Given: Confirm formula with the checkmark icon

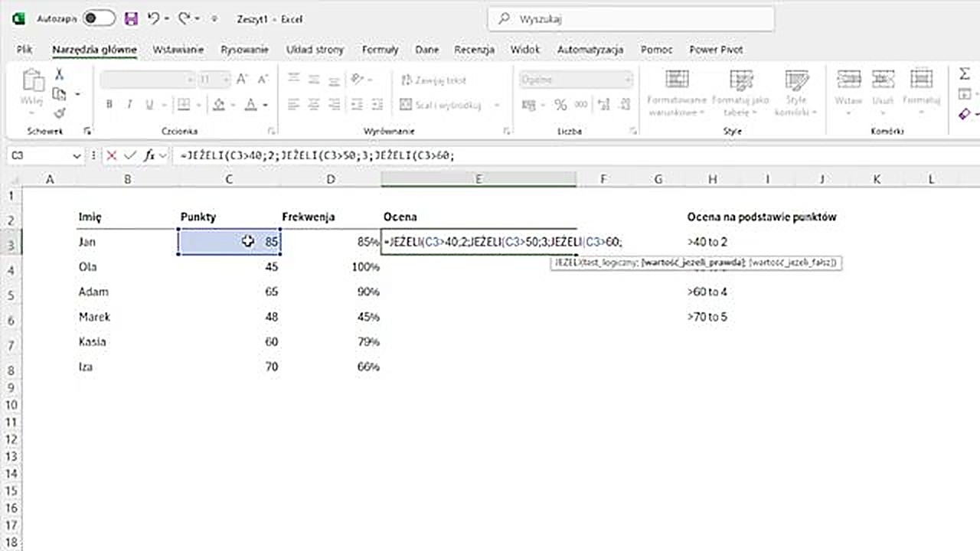Looking at the screenshot, I should [x=131, y=155].
